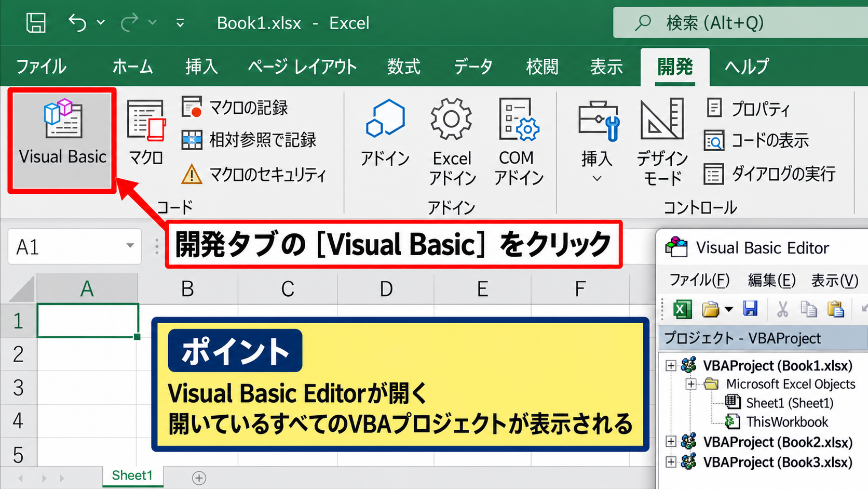Click the プロパティ control button
Viewport: 868px width, 489px height.
point(748,109)
